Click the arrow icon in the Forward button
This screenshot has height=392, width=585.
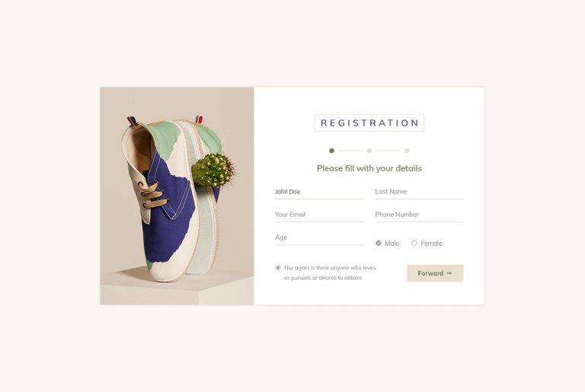tap(449, 273)
